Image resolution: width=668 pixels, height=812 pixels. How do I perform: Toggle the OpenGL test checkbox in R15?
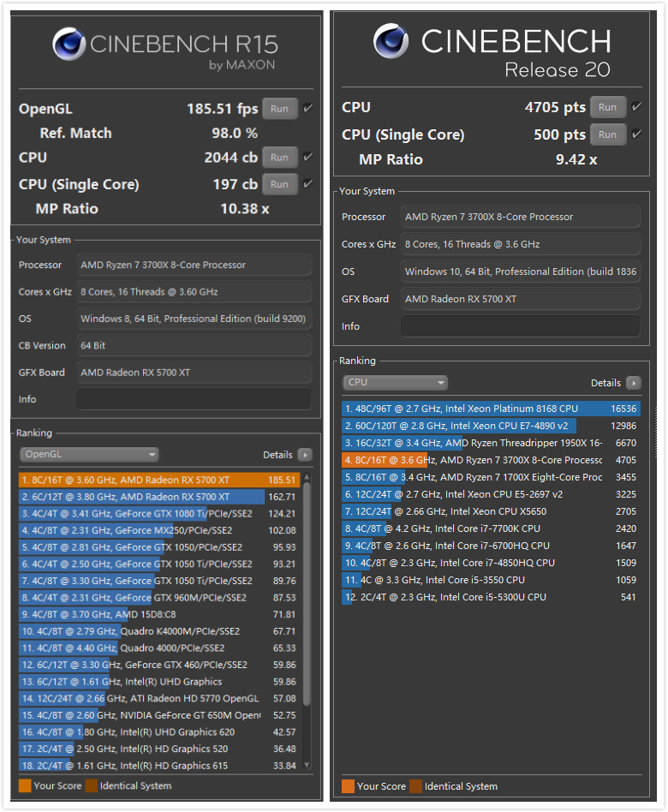click(307, 109)
